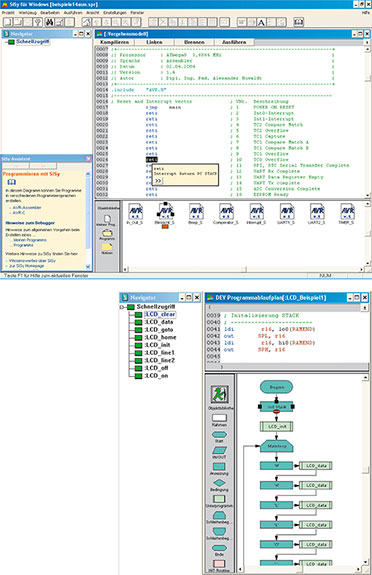The height and width of the screenshot is (575, 372).
Task: Click the LCD_init flowchart node
Action: (x=277, y=426)
